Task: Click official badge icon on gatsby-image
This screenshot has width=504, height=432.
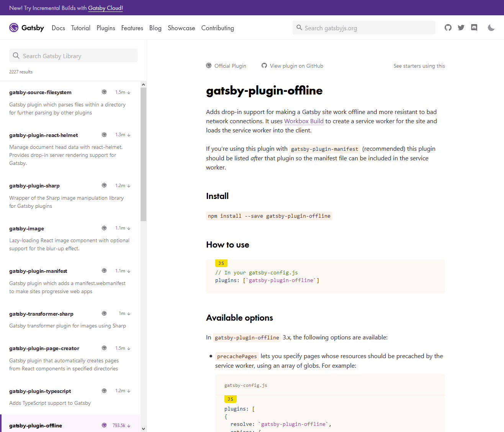Action: click(x=104, y=228)
